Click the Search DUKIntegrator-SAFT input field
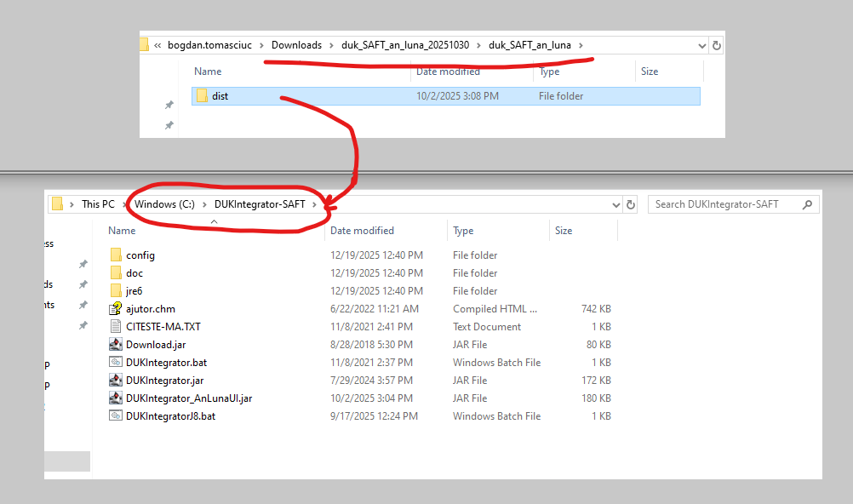 click(724, 204)
